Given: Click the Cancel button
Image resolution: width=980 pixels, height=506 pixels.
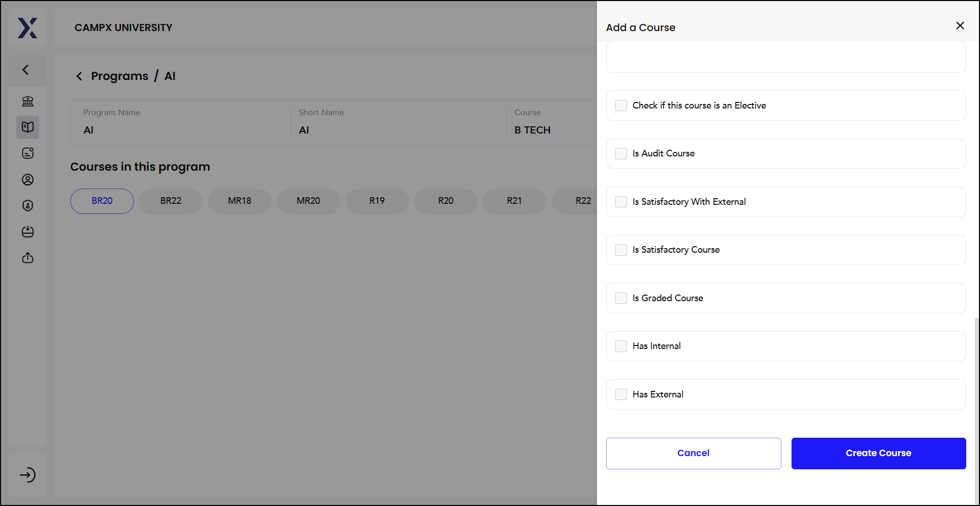Looking at the screenshot, I should click(x=693, y=453).
